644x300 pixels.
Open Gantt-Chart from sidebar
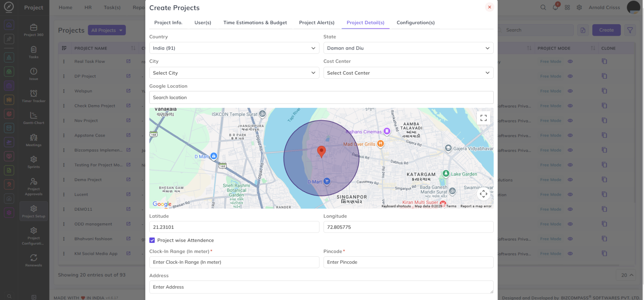point(34,118)
